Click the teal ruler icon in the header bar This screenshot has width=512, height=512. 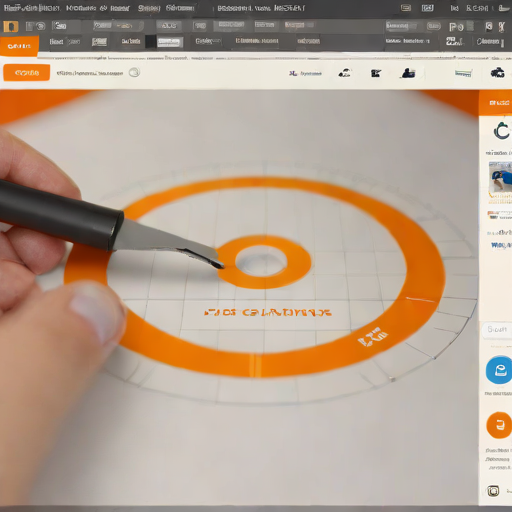click(464, 73)
